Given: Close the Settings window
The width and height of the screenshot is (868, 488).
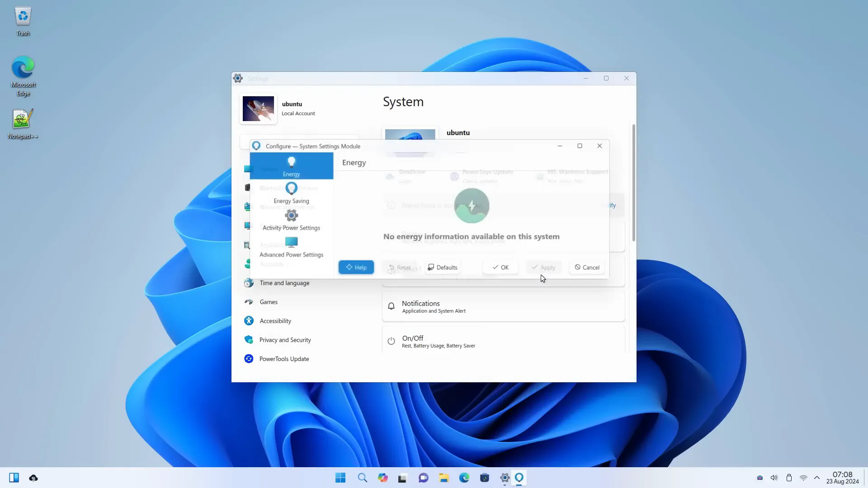Looking at the screenshot, I should coord(627,79).
